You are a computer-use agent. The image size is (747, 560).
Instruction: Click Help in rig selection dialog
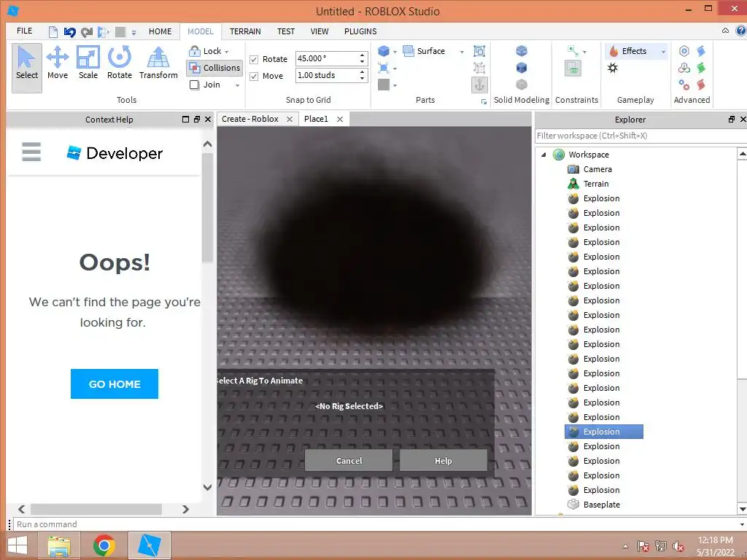tap(443, 461)
